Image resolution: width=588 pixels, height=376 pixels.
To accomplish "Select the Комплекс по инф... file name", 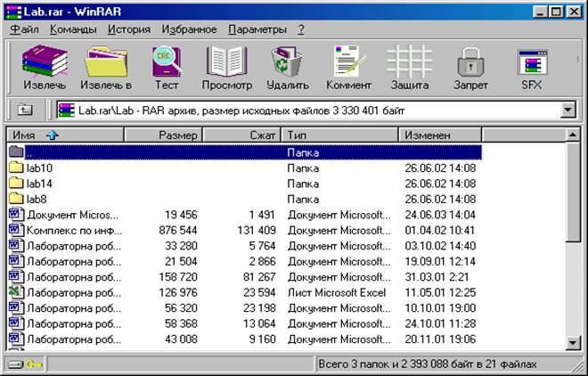I will [74, 230].
